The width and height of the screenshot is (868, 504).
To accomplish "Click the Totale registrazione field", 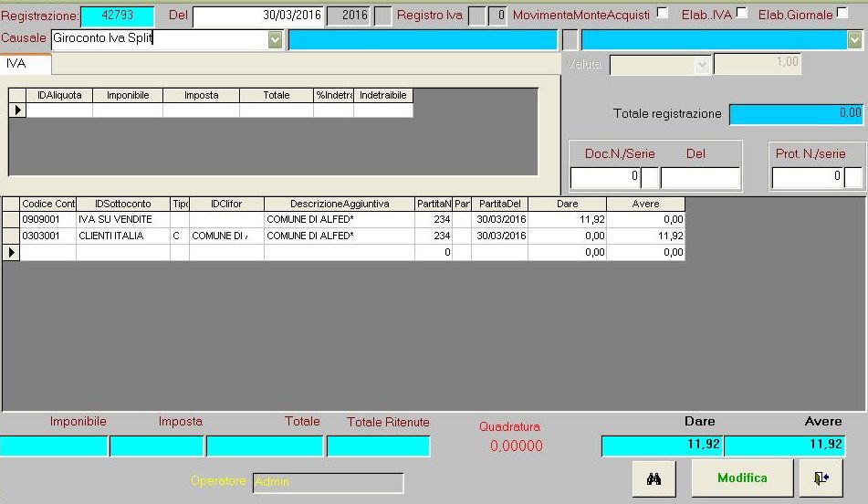I will click(796, 113).
